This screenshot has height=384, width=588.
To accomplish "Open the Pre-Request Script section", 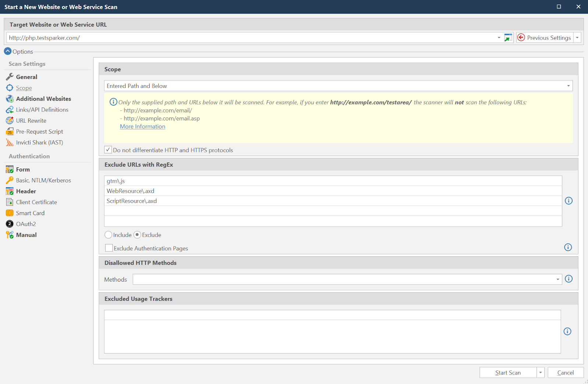I will (x=39, y=131).
